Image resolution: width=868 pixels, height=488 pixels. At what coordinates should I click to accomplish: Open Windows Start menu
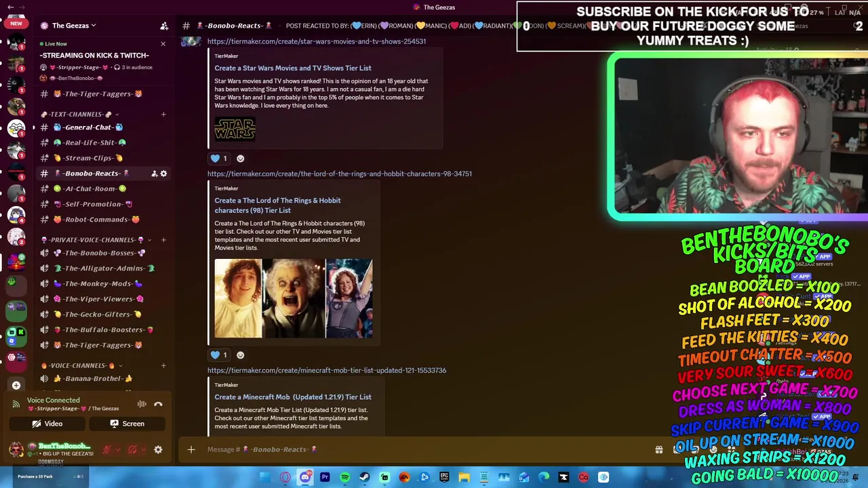(x=265, y=477)
